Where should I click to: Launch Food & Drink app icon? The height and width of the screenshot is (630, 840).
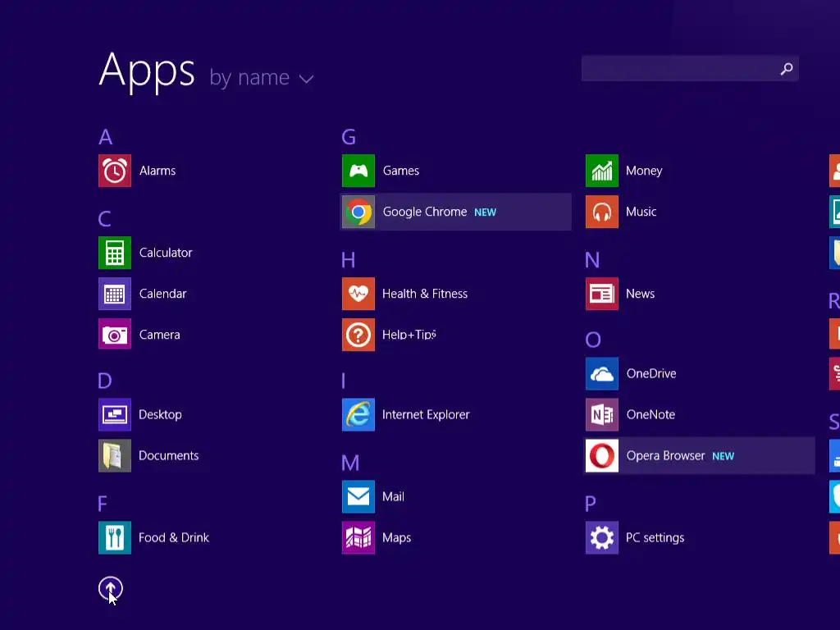tap(115, 538)
